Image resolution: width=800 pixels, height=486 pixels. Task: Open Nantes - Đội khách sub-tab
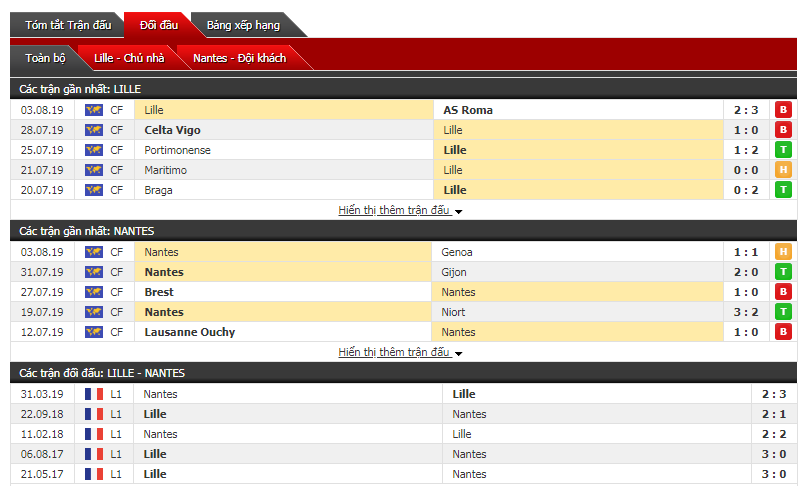239,58
